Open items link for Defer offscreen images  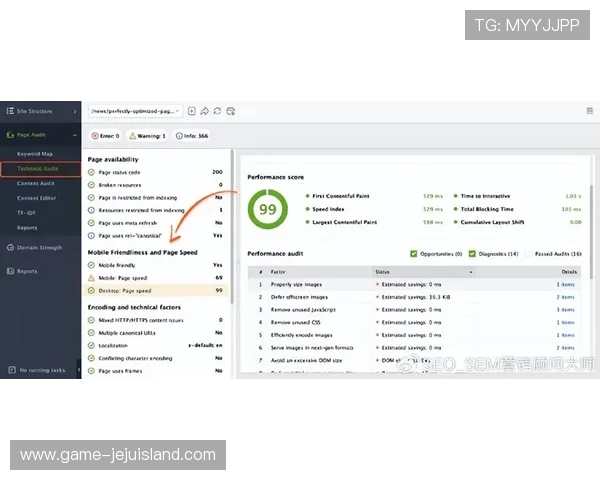pyautogui.click(x=566, y=297)
